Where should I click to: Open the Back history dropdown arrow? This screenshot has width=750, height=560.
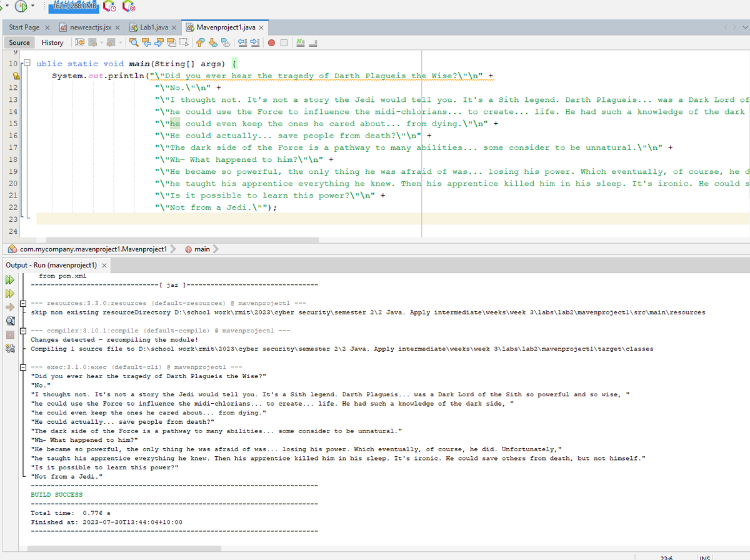click(102, 42)
